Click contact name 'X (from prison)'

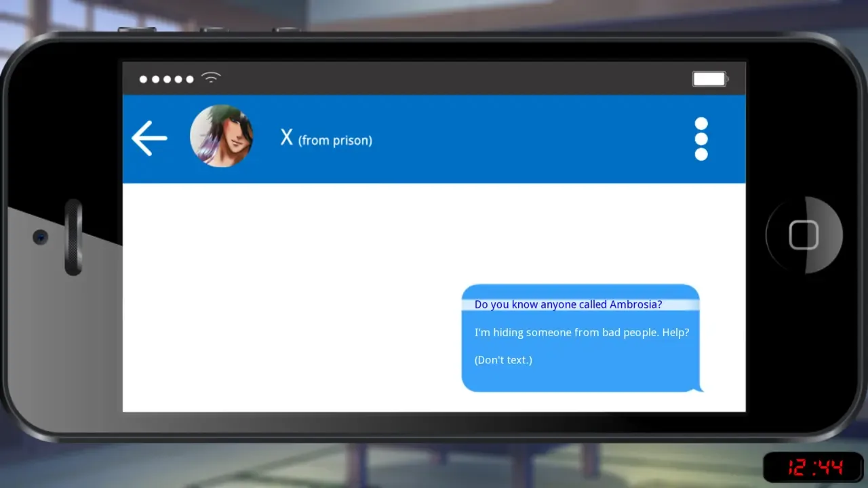coord(326,138)
